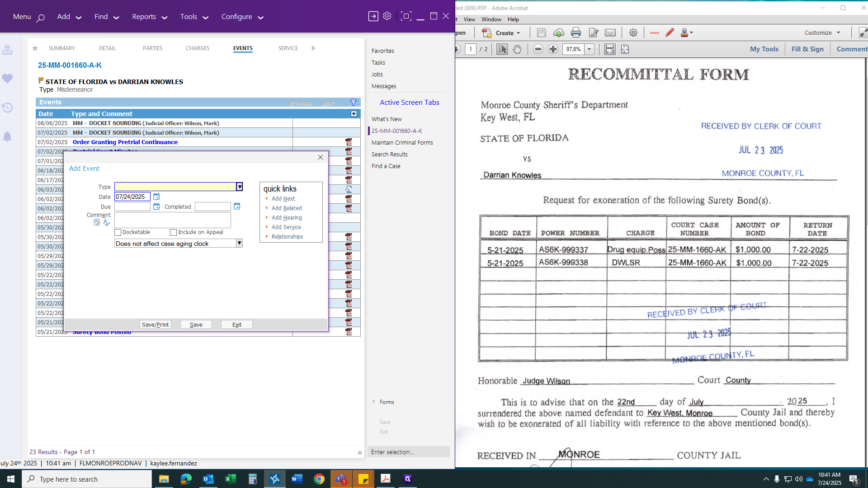The image size is (868, 488).
Task: Expand the event Type dropdown
Action: pyautogui.click(x=239, y=187)
